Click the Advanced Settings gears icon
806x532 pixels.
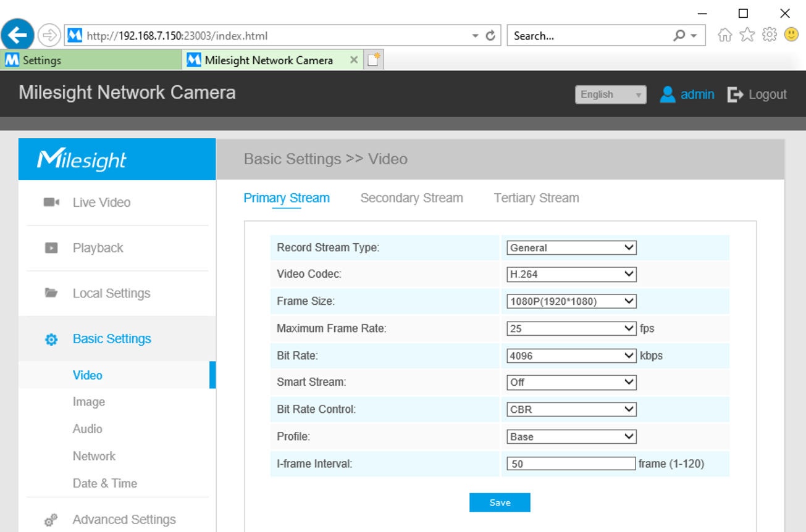coord(51,520)
